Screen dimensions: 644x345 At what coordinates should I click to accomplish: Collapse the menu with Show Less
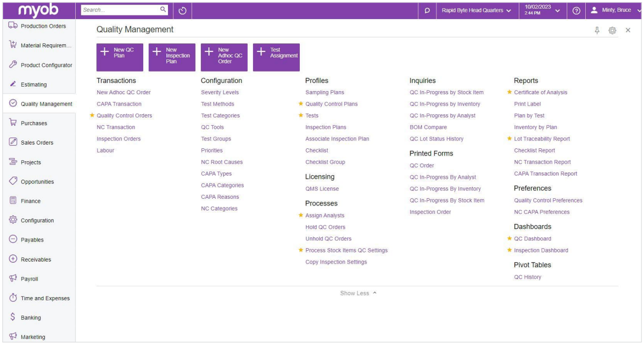[358, 294]
